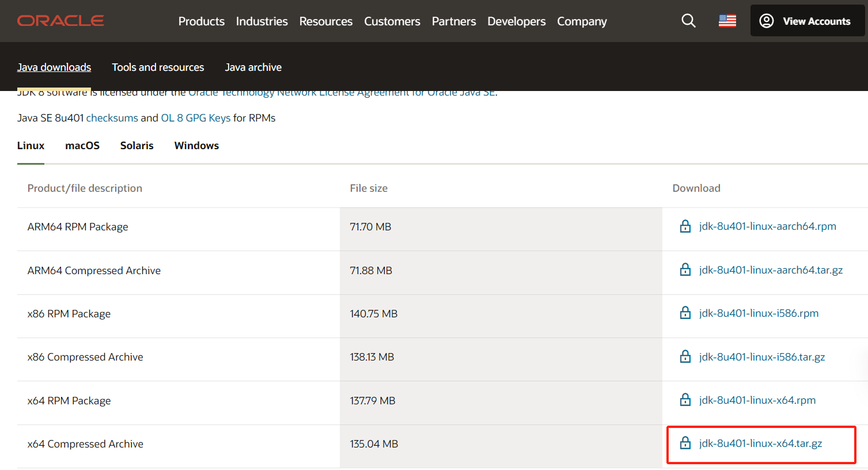Screen dimensions: 868x470
Task: Select the Solaris tab
Action: tap(137, 146)
